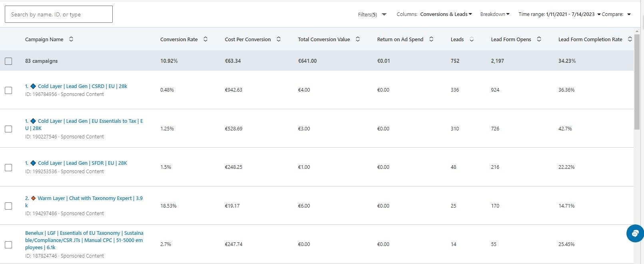
Task: Click the €247.74 cost per conversion
Action: tap(233, 244)
